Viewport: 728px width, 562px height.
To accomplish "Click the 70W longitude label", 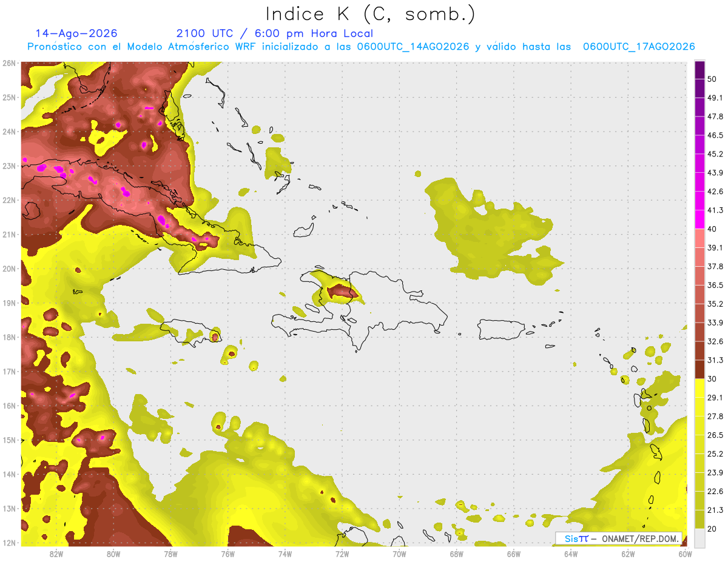I will 399,554.
